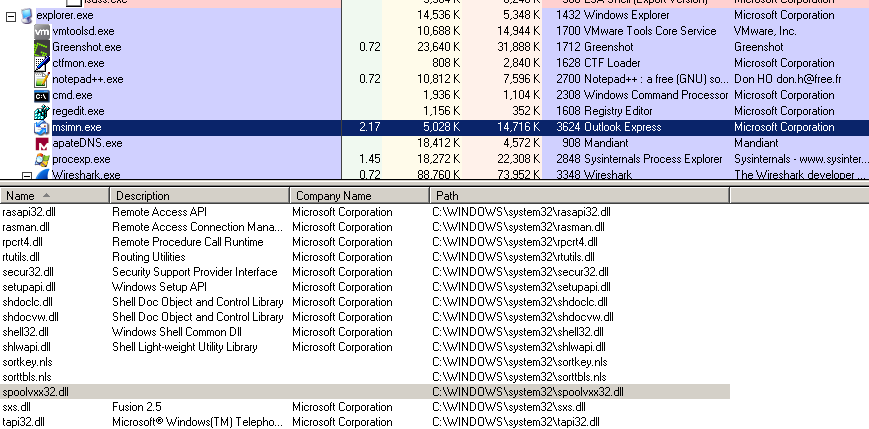Select the notepad++.exe process row

pos(434,79)
